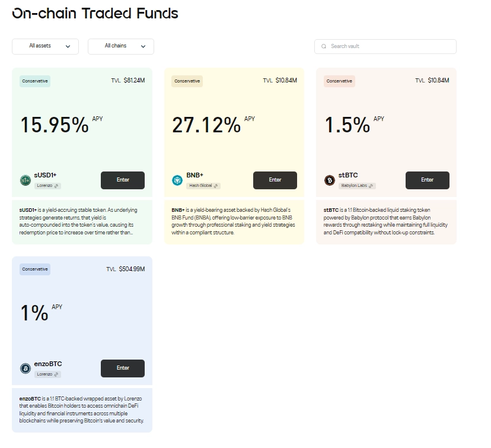Toggle the Conservative tag on enzoBTC card

34,269
